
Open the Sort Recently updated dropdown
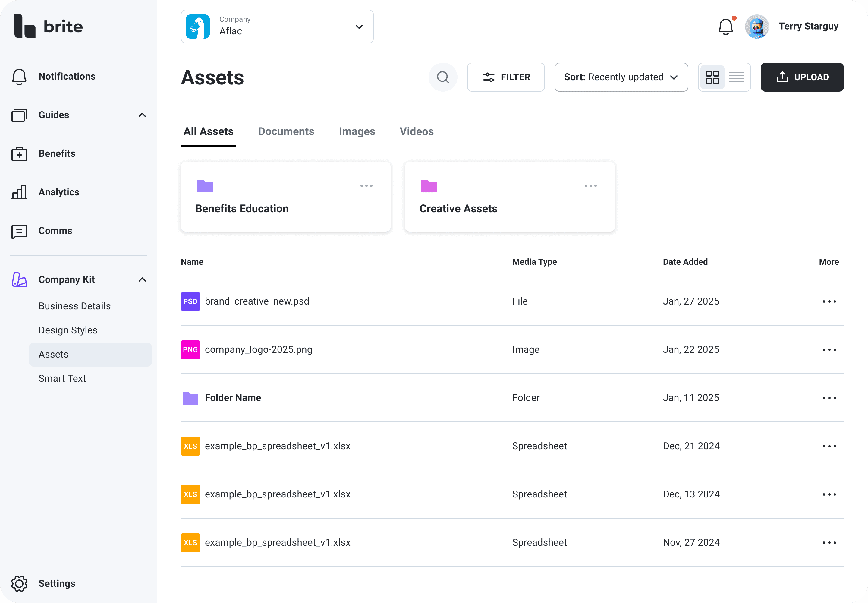click(x=621, y=77)
